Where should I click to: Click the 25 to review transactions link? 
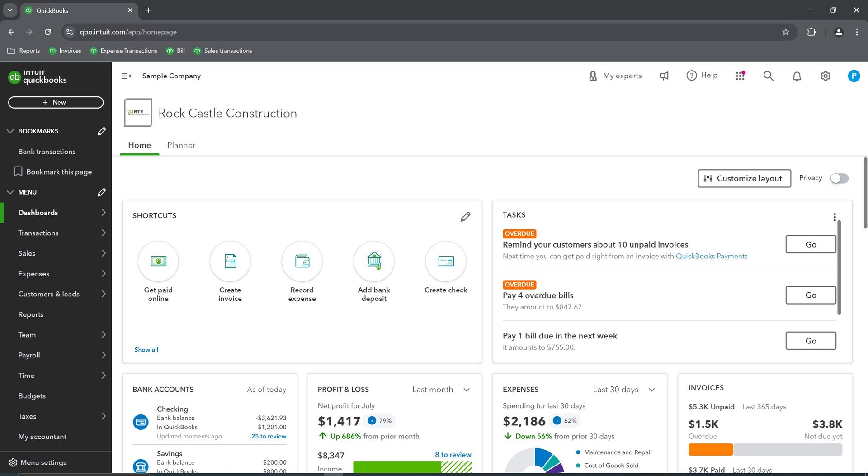pyautogui.click(x=269, y=436)
